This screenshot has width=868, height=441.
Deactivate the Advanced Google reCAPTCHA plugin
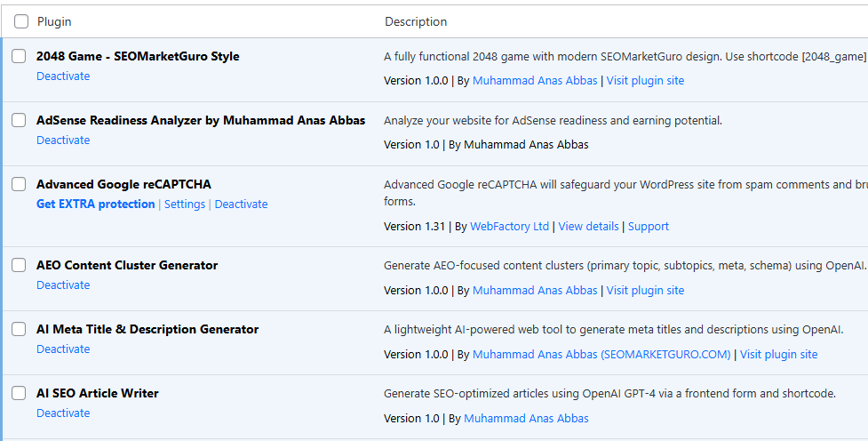[x=241, y=204]
